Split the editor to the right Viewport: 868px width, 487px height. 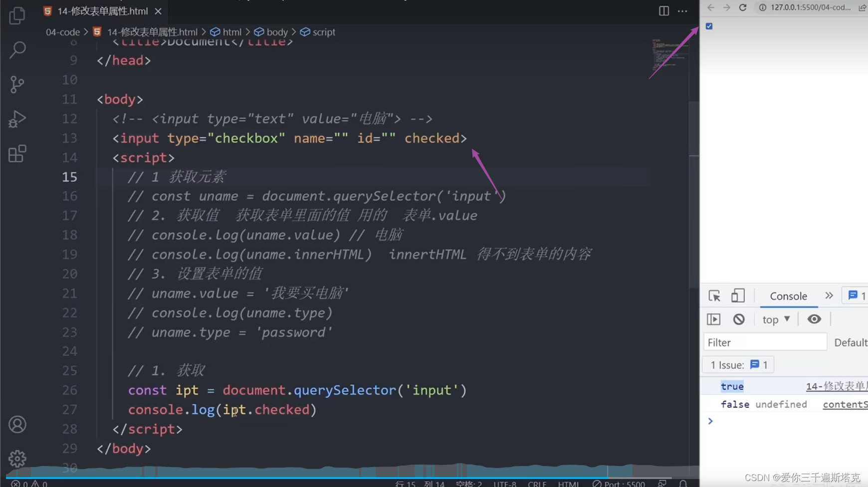(x=663, y=11)
